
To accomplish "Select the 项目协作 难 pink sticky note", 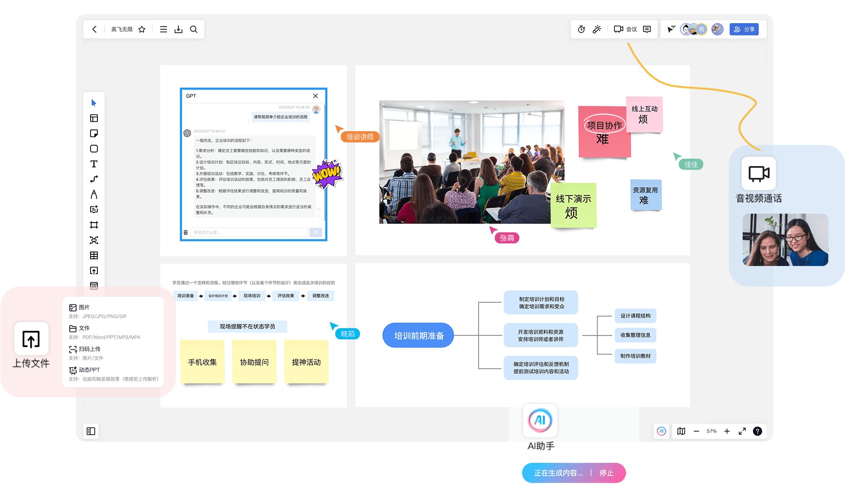I will (x=604, y=132).
